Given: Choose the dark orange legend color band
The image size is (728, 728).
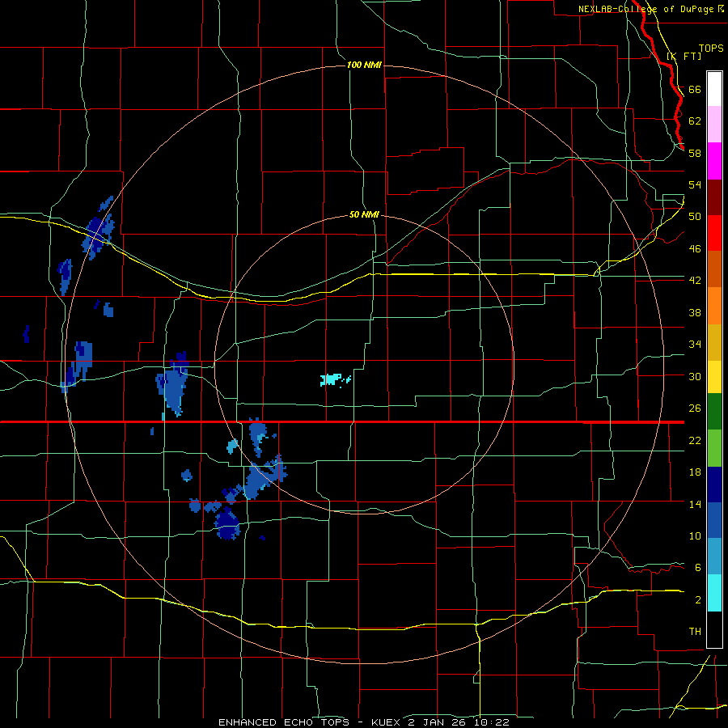Looking at the screenshot, I should pyautogui.click(x=714, y=269).
